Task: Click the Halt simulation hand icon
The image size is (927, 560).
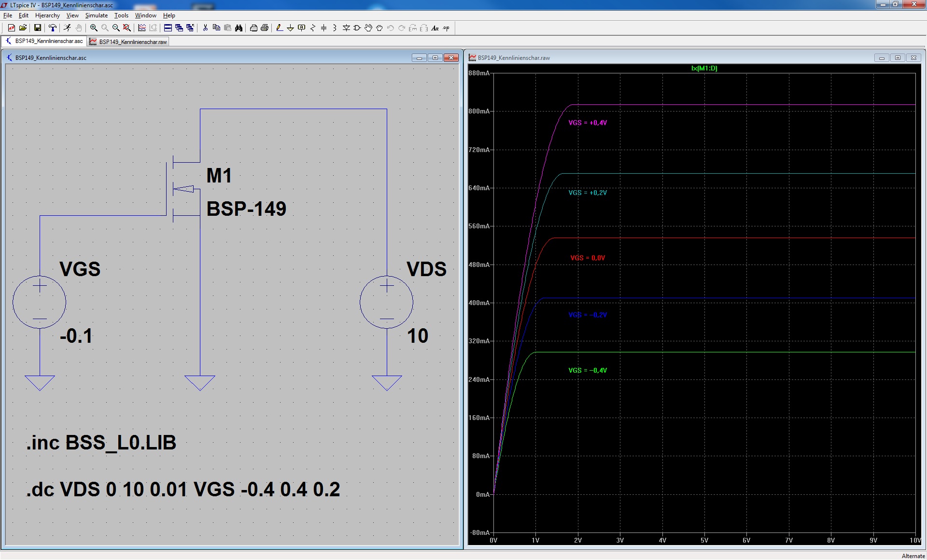Action: tap(79, 28)
